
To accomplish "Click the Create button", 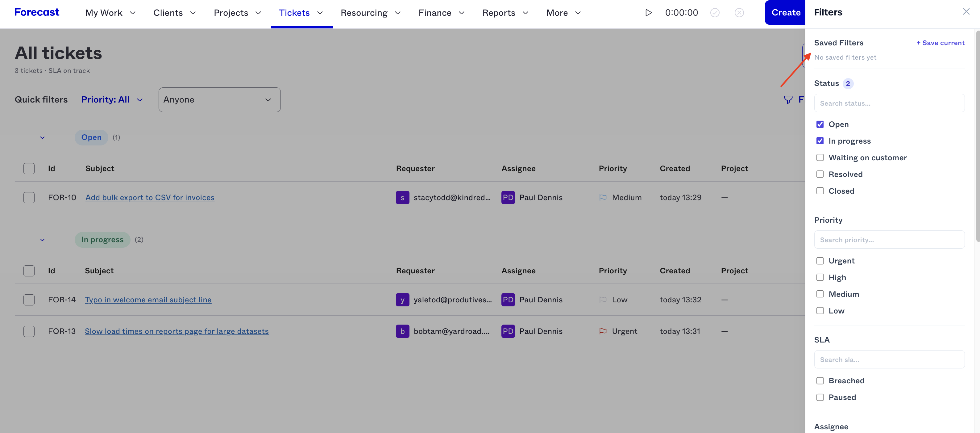I will pyautogui.click(x=785, y=13).
